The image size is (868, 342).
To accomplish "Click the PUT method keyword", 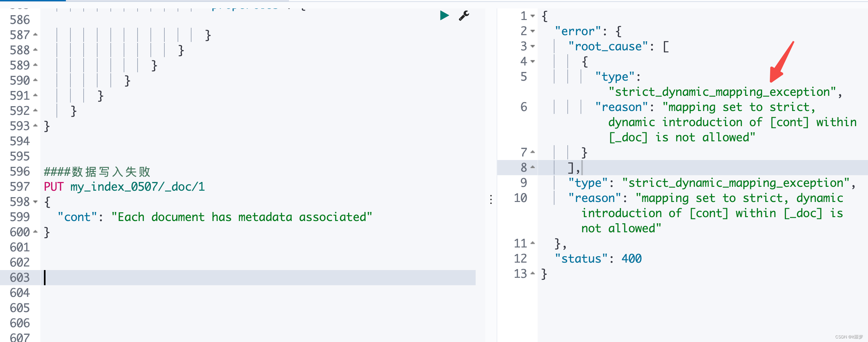I will [x=54, y=186].
